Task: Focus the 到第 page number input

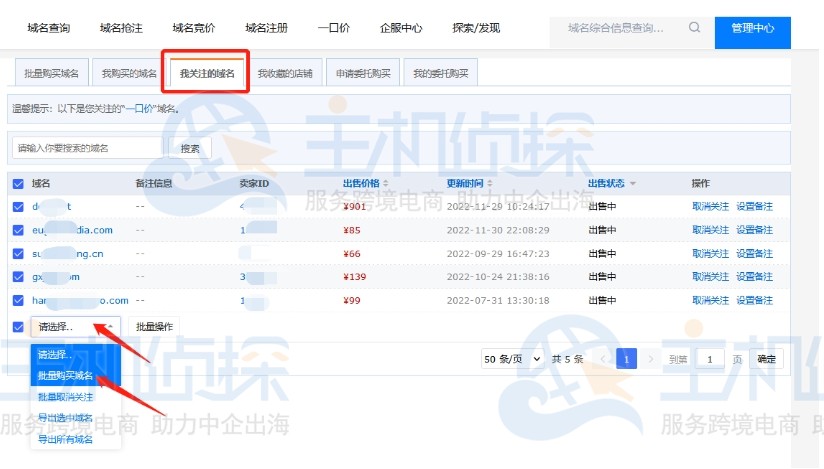Action: click(x=710, y=359)
